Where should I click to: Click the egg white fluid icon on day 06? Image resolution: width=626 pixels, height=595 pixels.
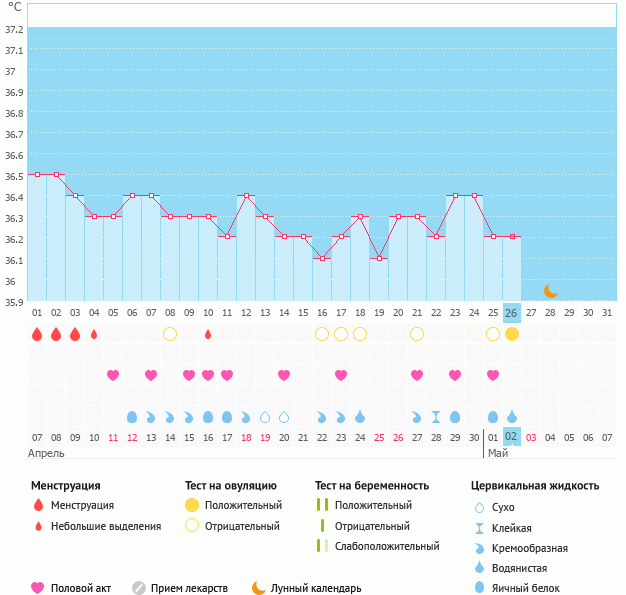click(132, 416)
